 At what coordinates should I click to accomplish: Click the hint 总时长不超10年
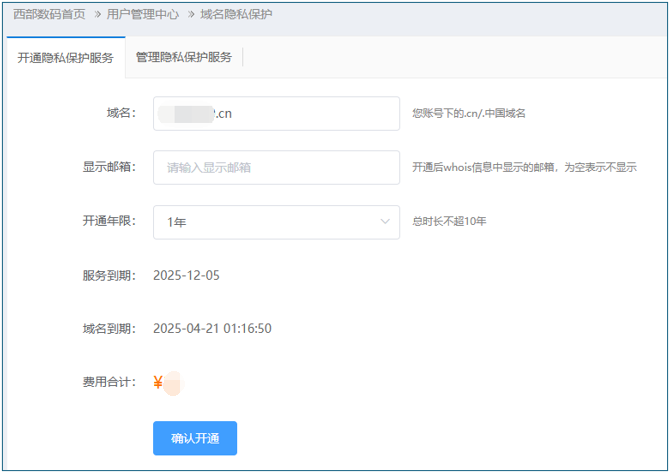pos(449,222)
